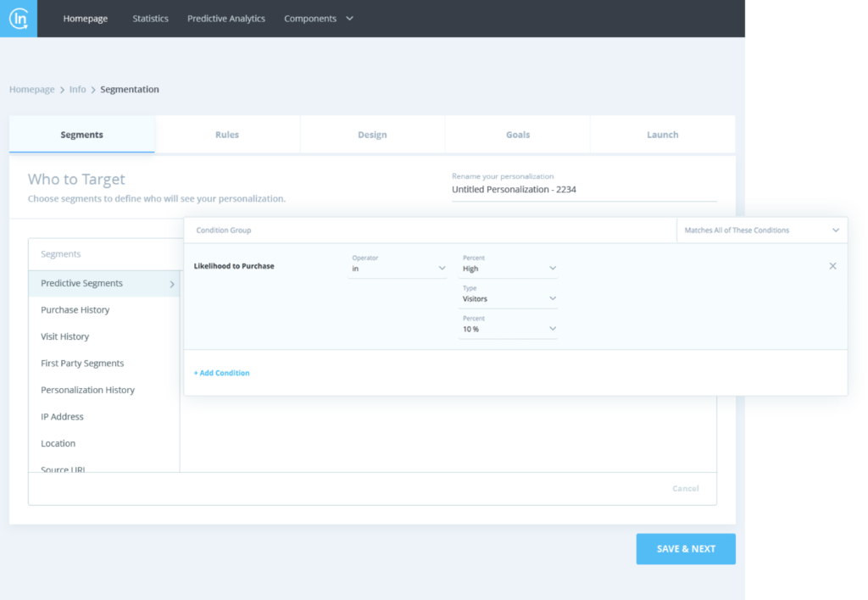The image size is (868, 600).
Task: Select the Segments tab
Action: point(82,135)
